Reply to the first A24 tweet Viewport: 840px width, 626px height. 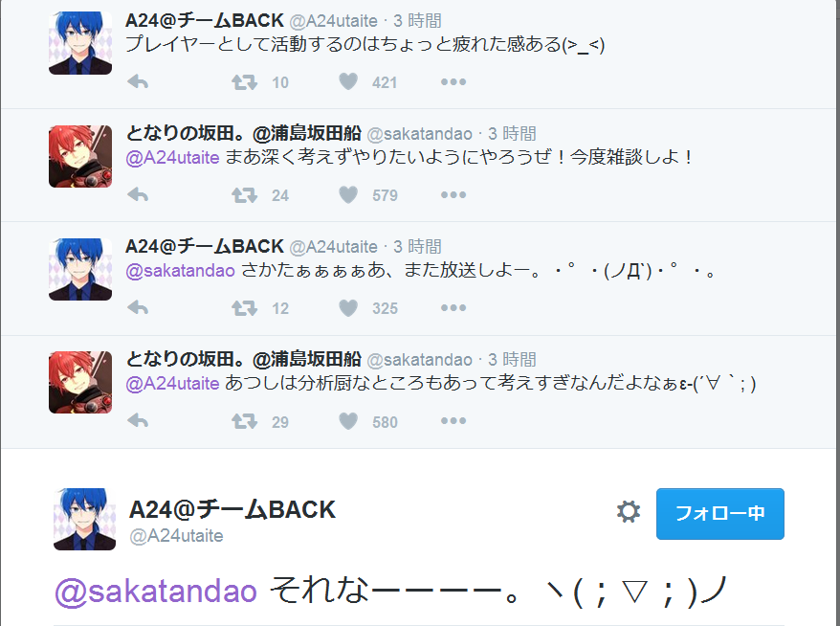(138, 82)
